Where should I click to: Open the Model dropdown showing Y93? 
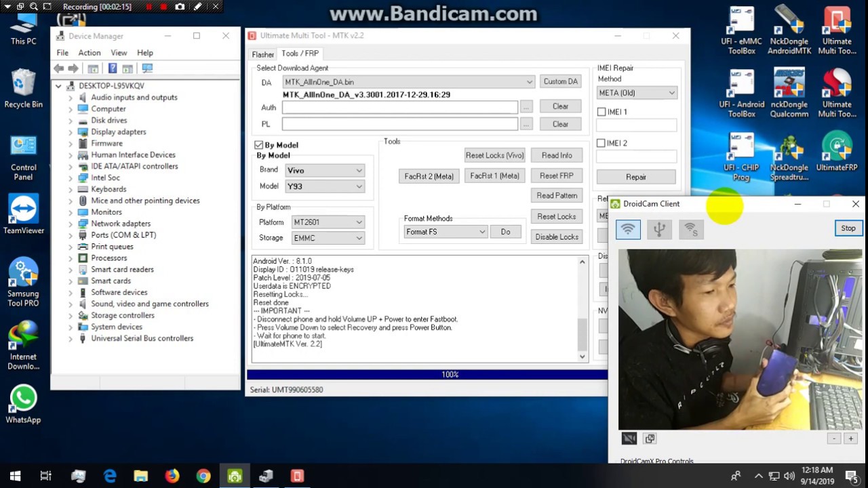point(325,186)
